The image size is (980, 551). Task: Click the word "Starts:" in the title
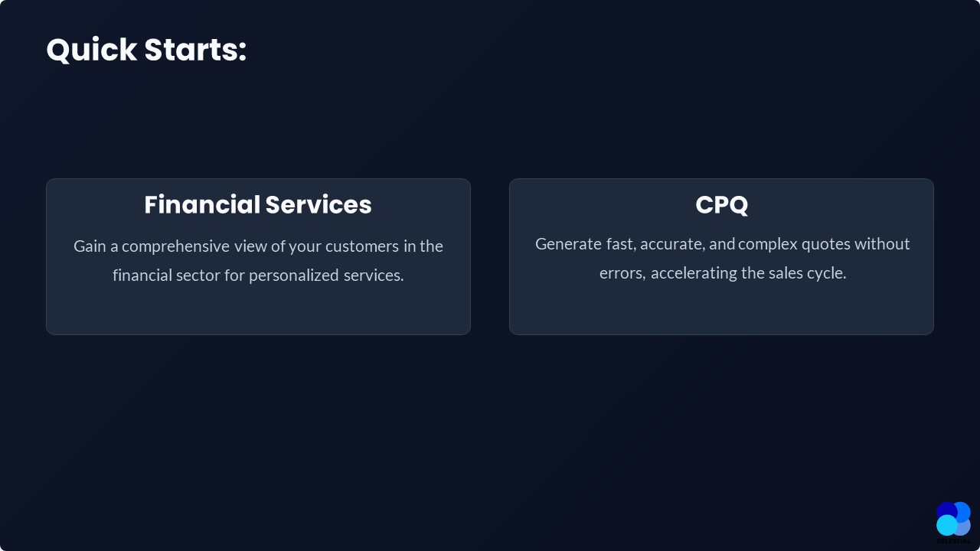pos(195,50)
